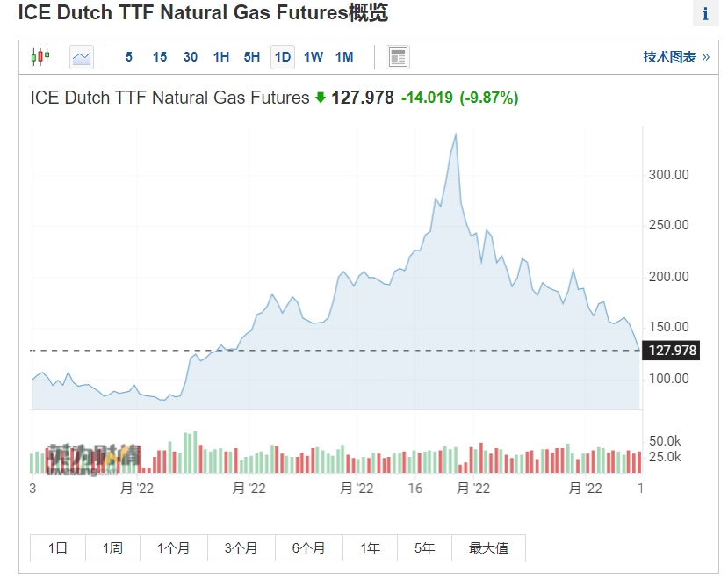
Task: Set chart interval to 5 minutes
Action: pyautogui.click(x=129, y=57)
